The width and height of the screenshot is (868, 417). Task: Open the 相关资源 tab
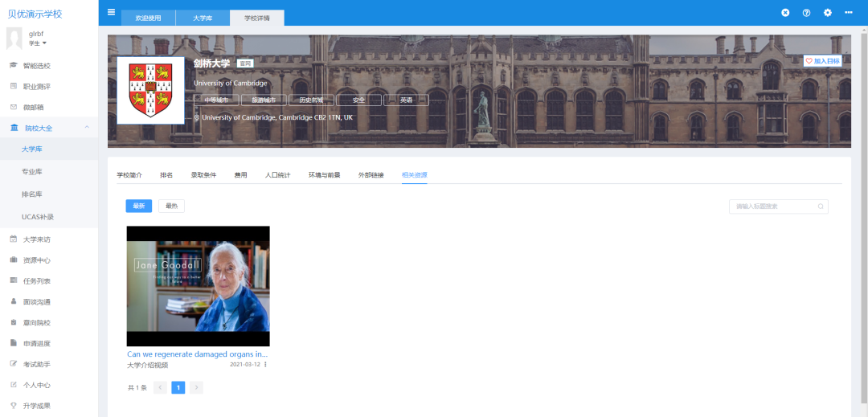415,175
